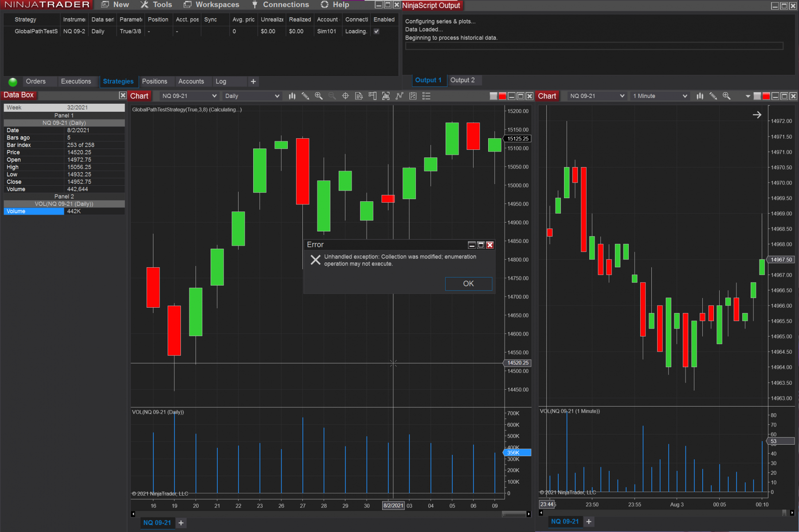Zoom in on the 1 Minute chart
The image size is (799, 532).
pyautogui.click(x=726, y=96)
